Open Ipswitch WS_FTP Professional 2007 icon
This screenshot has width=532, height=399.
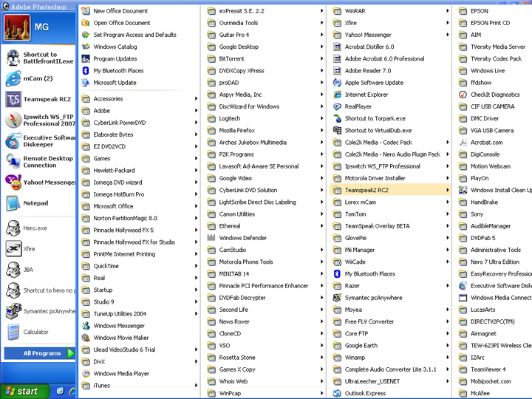13,120
